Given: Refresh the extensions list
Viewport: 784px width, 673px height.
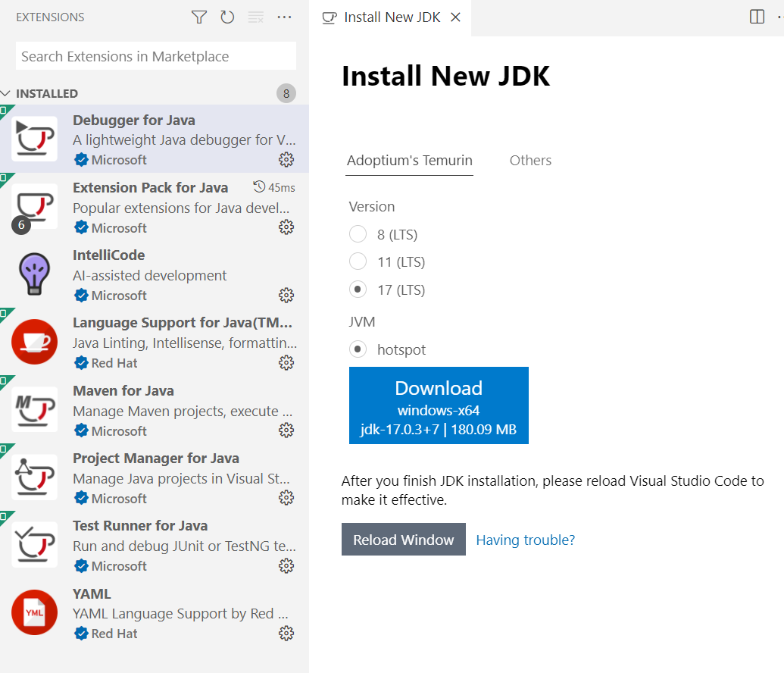Looking at the screenshot, I should (227, 17).
